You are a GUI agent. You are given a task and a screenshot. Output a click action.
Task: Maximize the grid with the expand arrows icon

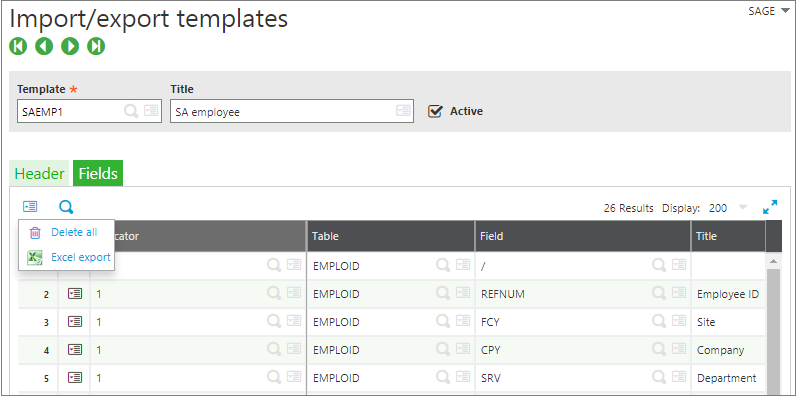[x=770, y=207]
